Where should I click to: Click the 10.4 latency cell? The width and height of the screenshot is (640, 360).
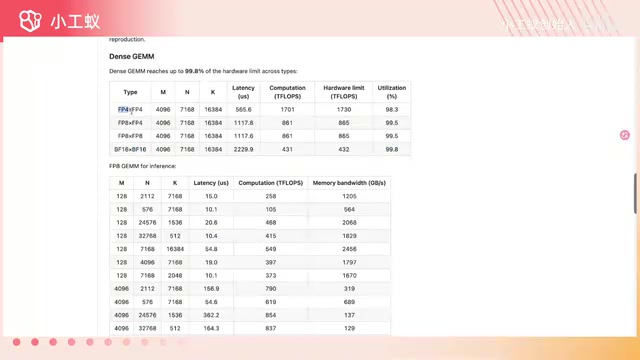211,236
